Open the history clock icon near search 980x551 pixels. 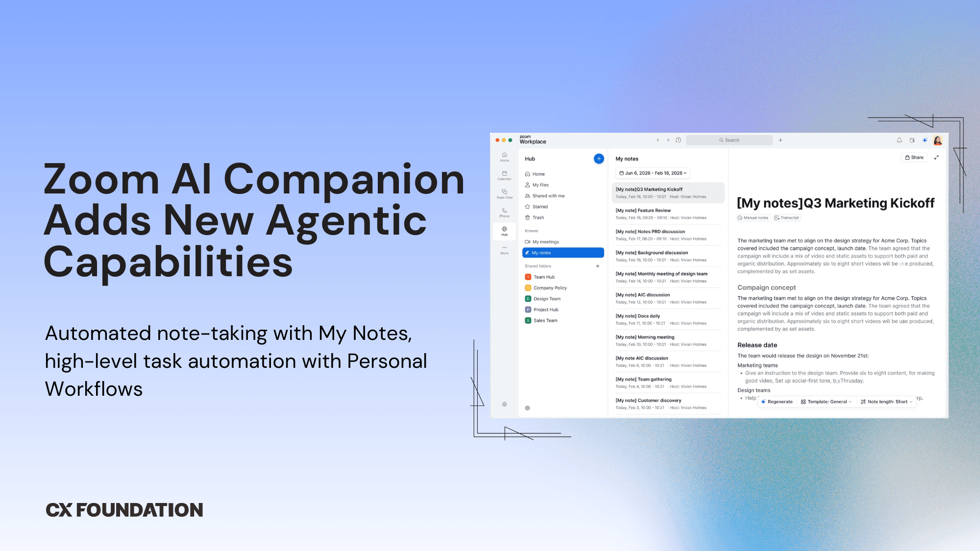[x=678, y=140]
